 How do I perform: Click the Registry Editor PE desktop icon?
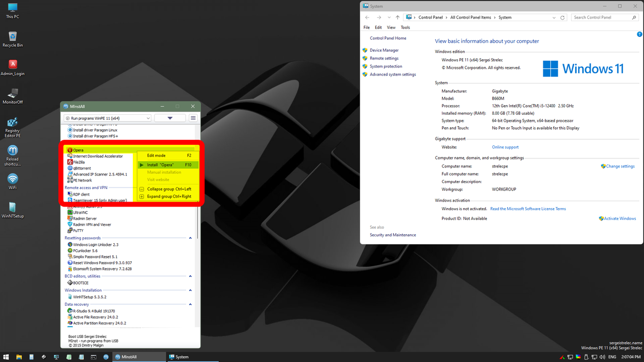pos(12,125)
